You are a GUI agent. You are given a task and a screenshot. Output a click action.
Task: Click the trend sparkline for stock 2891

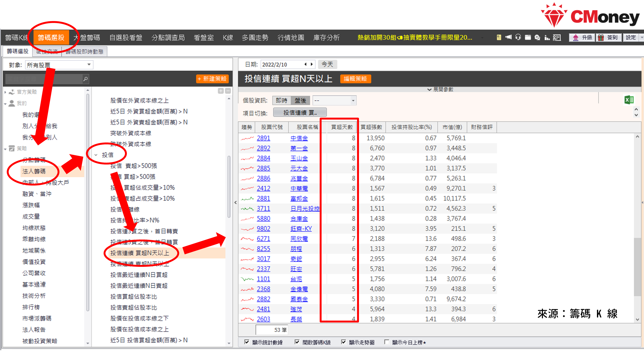247,138
